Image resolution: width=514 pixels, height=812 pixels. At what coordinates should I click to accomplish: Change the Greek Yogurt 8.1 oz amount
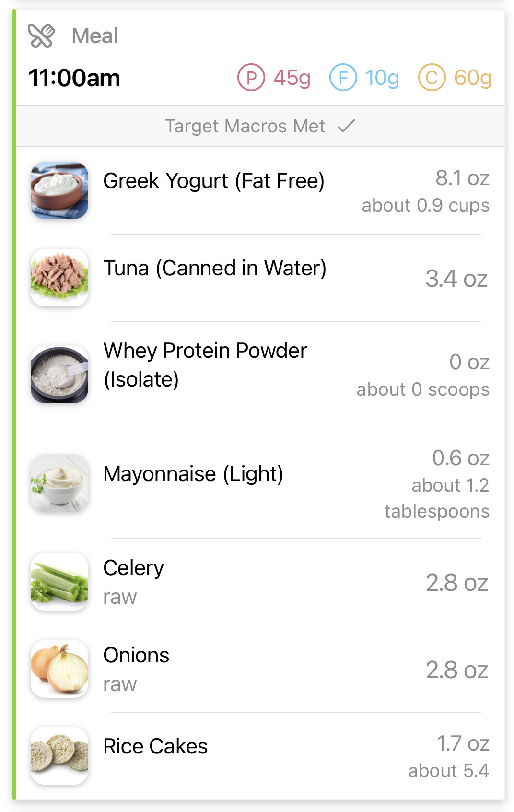[462, 178]
